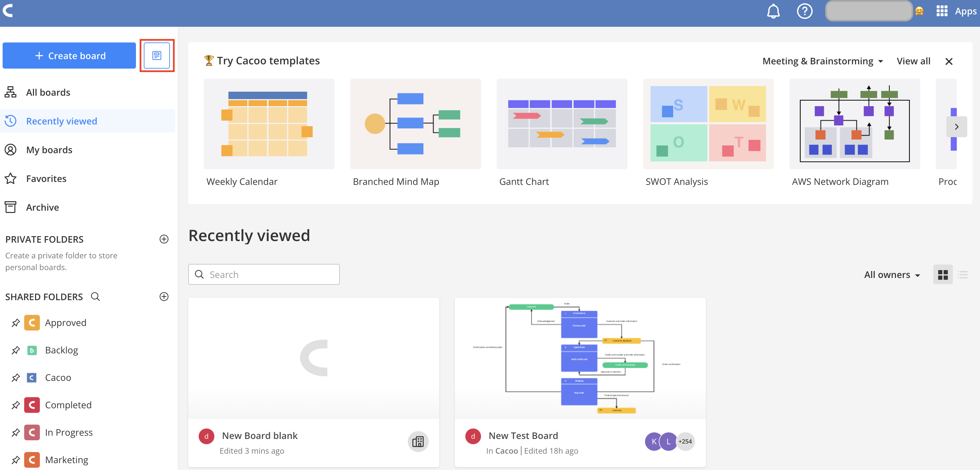Select Recently viewed in sidebar
980x470 pixels.
click(88, 121)
